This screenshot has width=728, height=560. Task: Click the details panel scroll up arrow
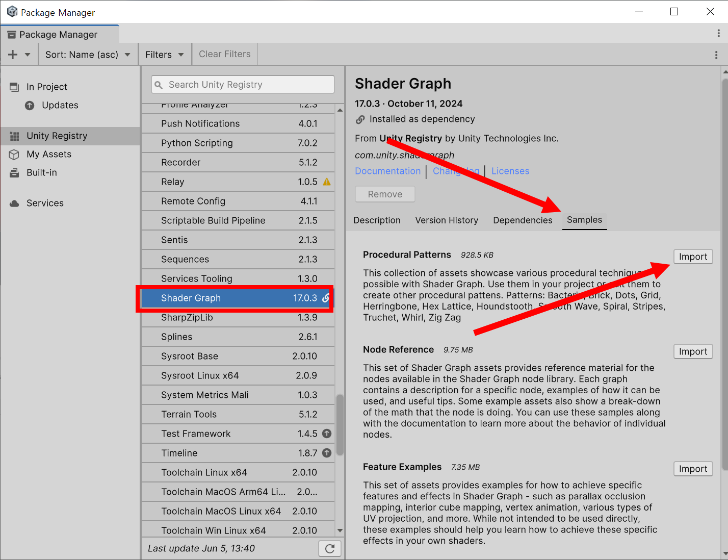coord(724,72)
